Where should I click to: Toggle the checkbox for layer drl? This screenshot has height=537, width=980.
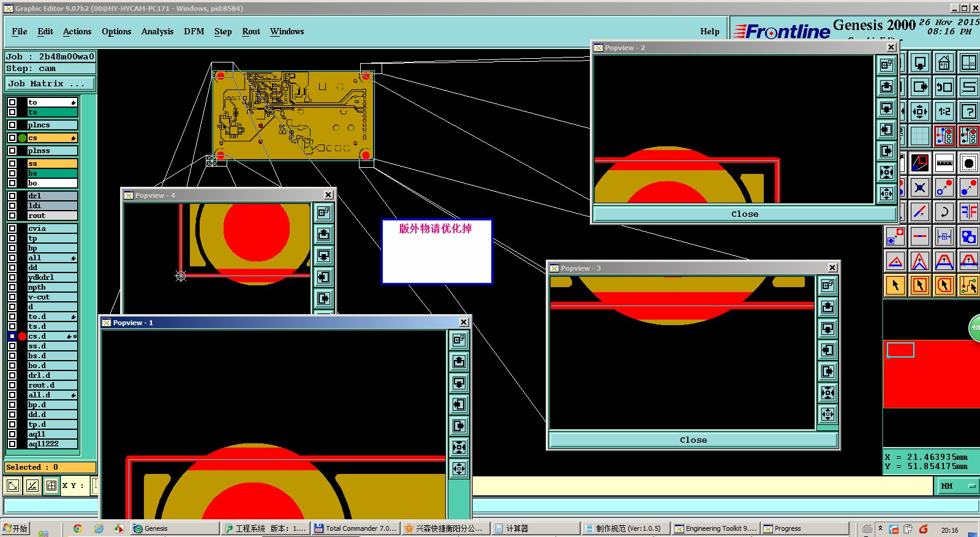point(12,196)
